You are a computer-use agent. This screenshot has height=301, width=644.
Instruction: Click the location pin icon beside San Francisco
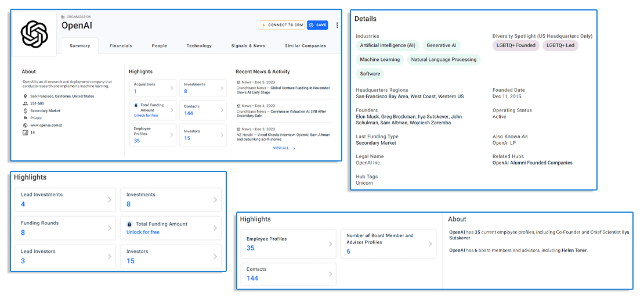[x=26, y=96]
